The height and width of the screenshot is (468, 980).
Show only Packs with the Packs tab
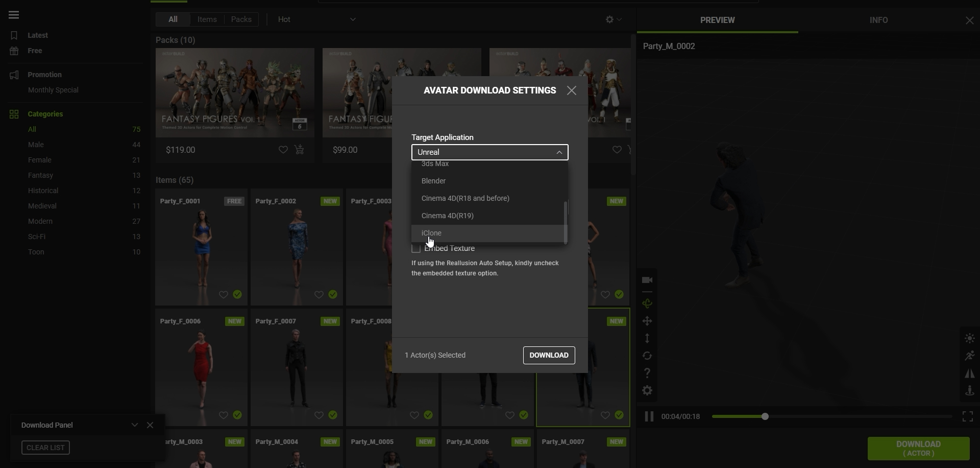[241, 19]
